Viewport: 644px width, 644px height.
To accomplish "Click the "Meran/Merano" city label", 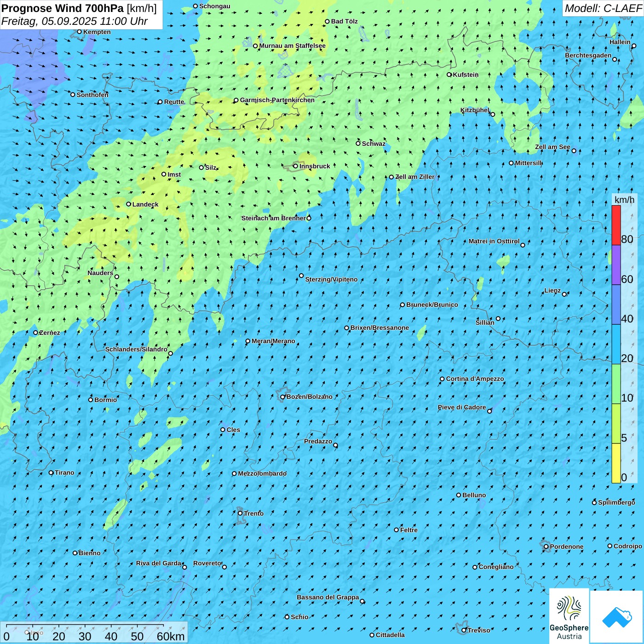I will pyautogui.click(x=273, y=341).
